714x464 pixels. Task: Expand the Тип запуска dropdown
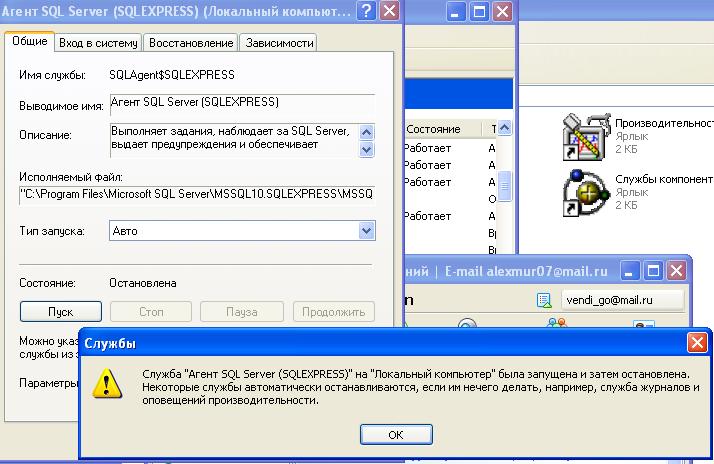coord(367,231)
